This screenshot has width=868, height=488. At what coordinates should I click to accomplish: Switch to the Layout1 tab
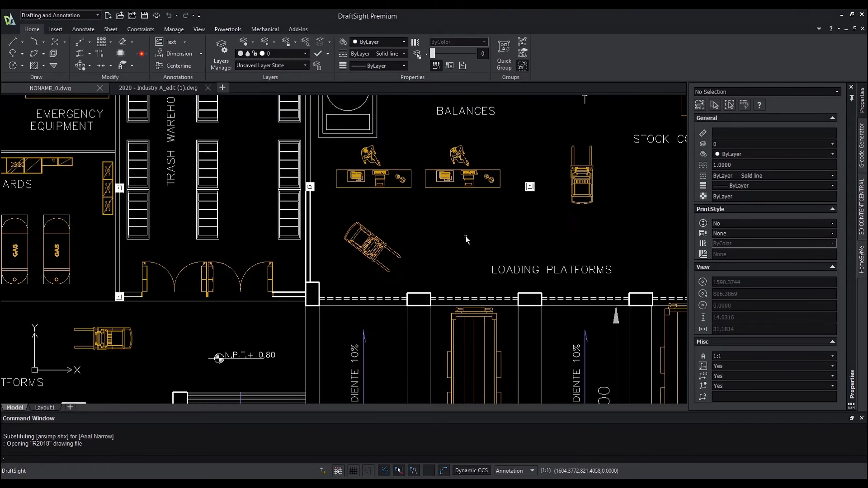point(45,407)
